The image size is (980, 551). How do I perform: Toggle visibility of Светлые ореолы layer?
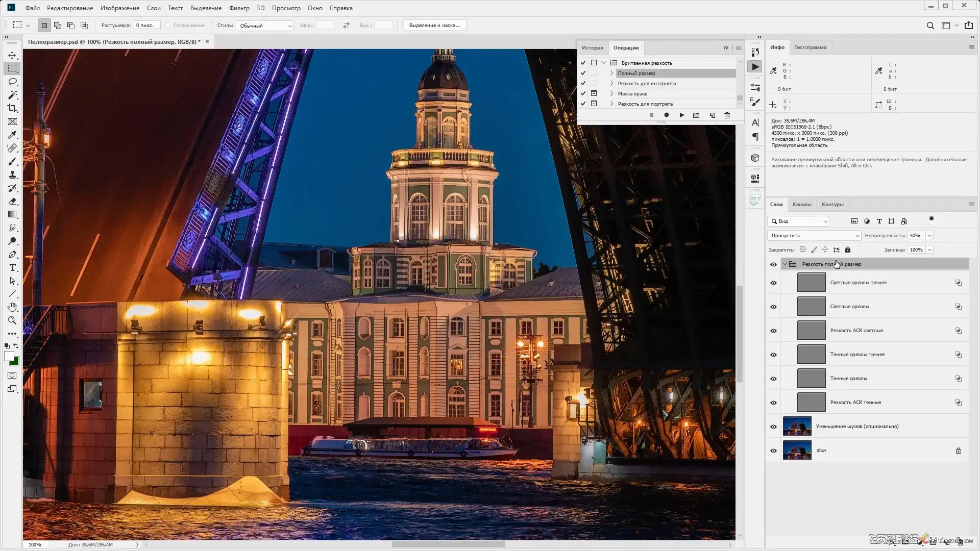[773, 307]
